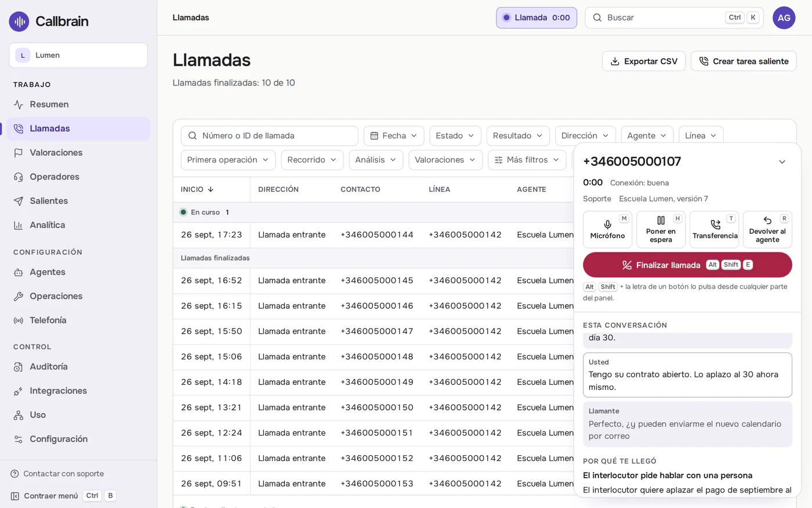The width and height of the screenshot is (812, 508).
Task: Click the Contactar con soporte help icon
Action: click(14, 474)
